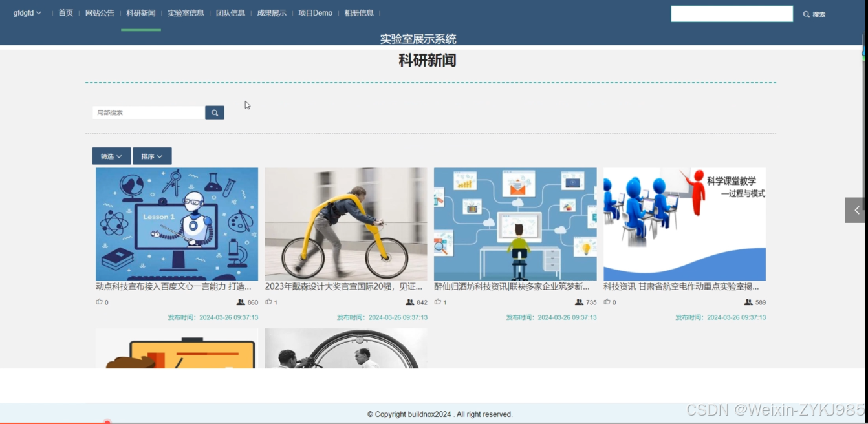Click the 科研新闻 page heading
This screenshot has width=868, height=424.
(x=428, y=60)
